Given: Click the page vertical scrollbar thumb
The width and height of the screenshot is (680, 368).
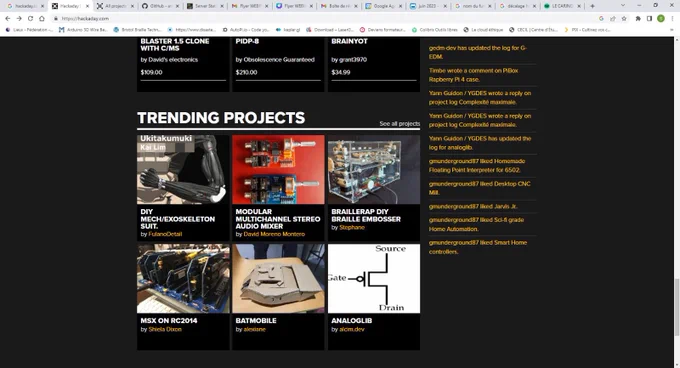Looking at the screenshot, I should 677,307.
